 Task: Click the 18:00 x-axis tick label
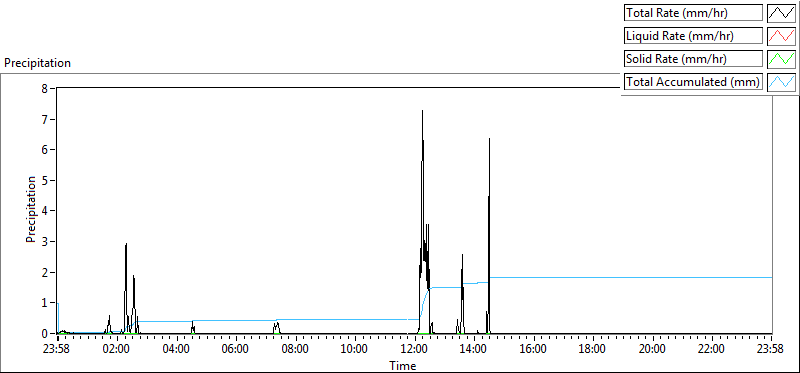coord(593,350)
